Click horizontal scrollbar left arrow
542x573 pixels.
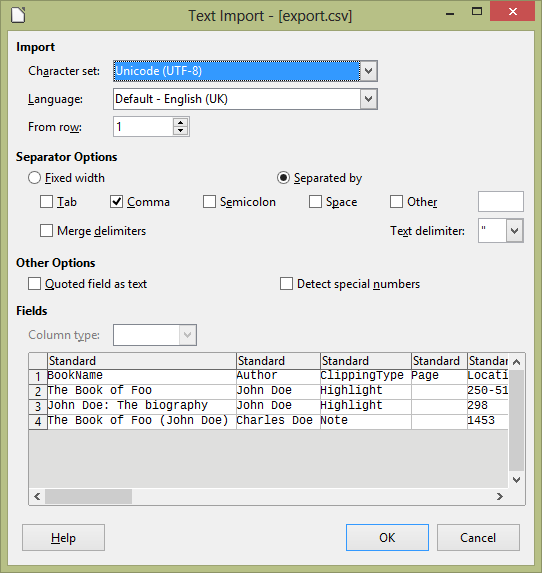coord(37,496)
